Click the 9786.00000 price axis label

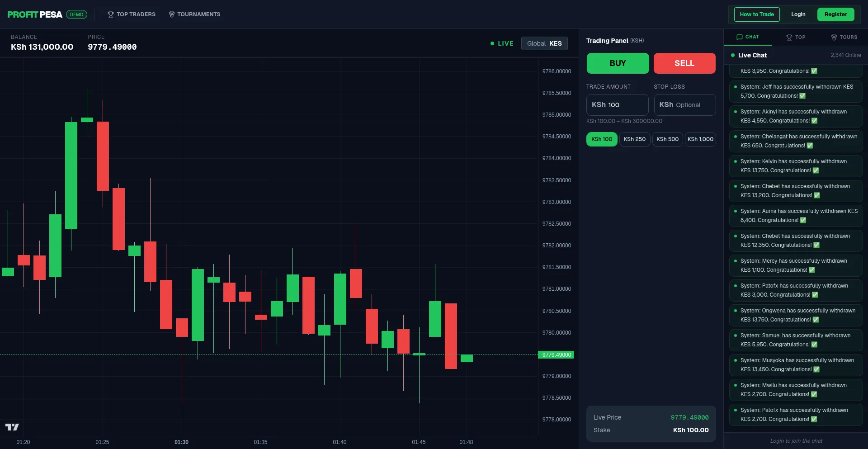(557, 71)
